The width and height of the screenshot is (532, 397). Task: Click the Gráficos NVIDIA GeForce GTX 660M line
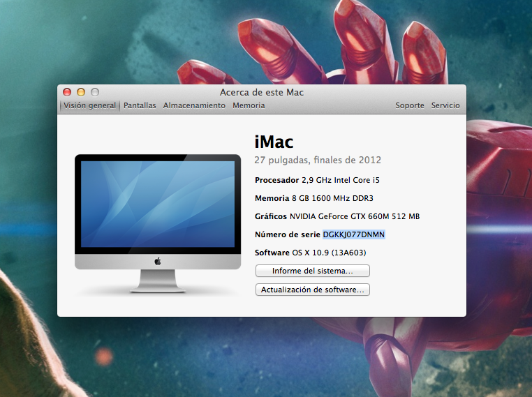point(337,216)
